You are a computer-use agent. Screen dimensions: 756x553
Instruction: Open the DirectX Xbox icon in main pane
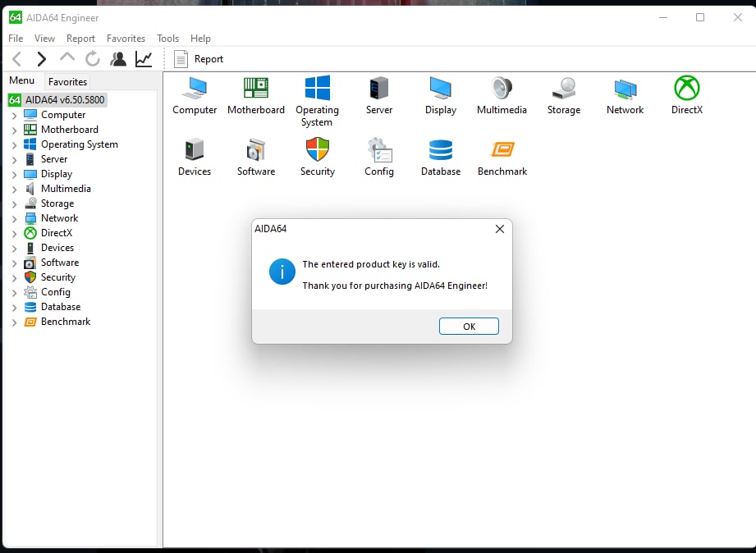[x=686, y=89]
